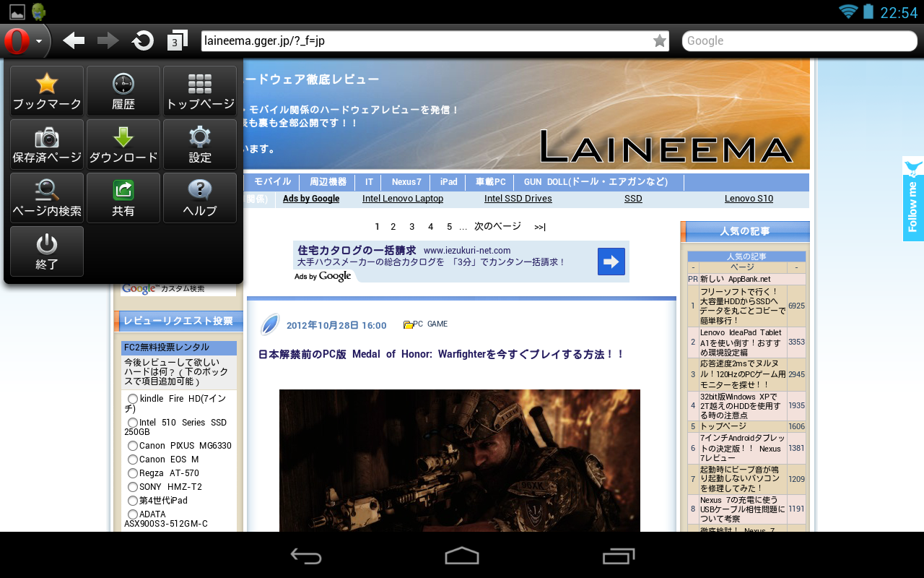Click the Intel SSD Drives ad link

tap(518, 199)
